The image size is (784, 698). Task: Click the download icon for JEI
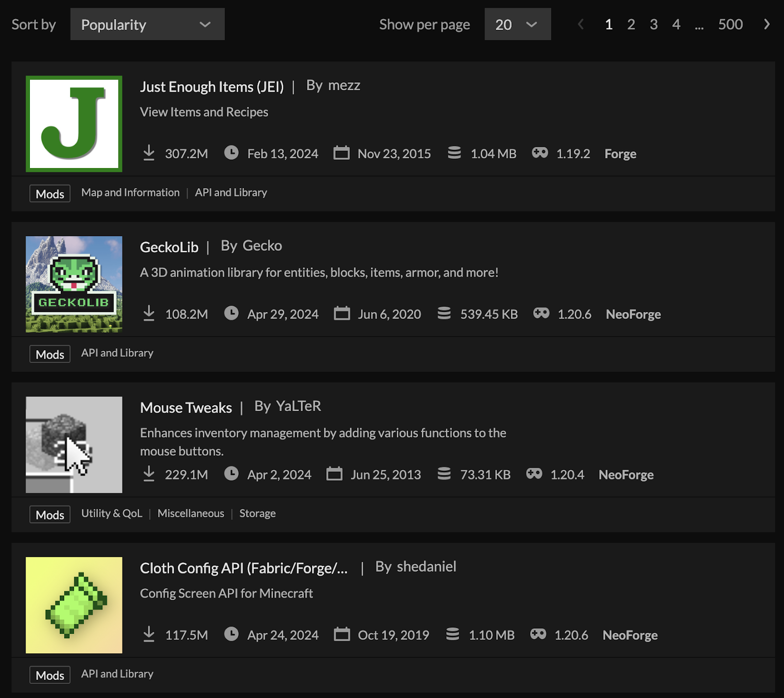tap(149, 153)
